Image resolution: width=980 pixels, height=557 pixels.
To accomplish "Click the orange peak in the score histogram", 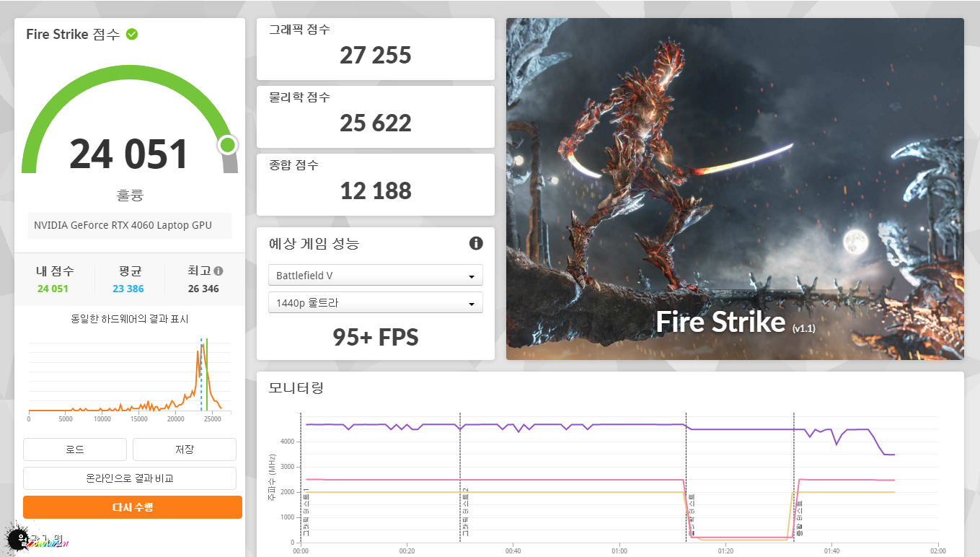I will [202, 348].
